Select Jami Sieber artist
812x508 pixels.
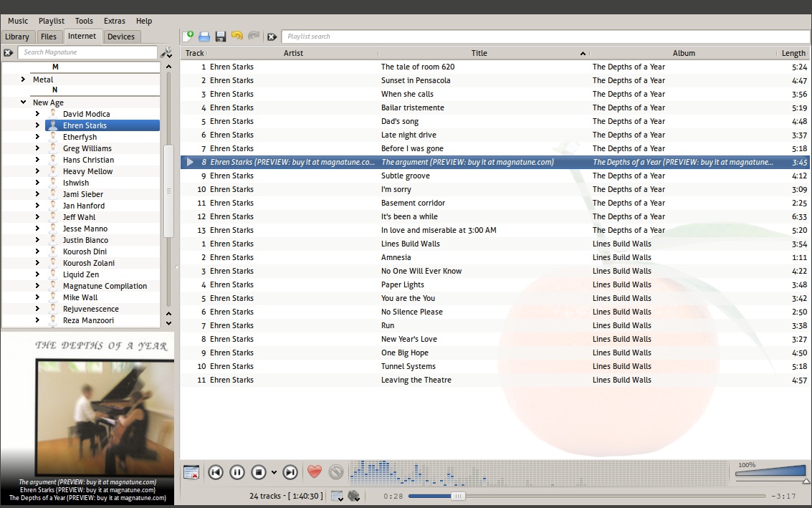83,194
